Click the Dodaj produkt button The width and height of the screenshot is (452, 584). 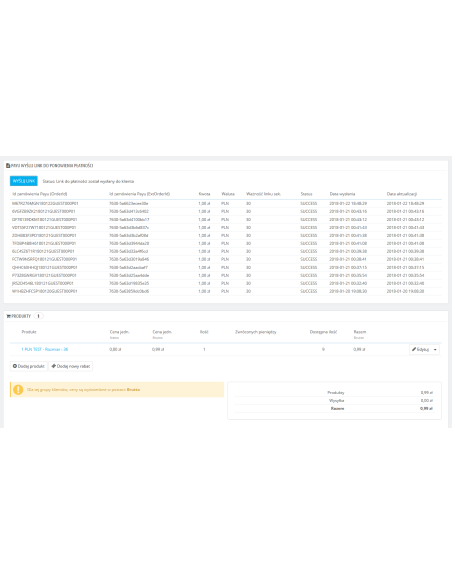coord(29,366)
